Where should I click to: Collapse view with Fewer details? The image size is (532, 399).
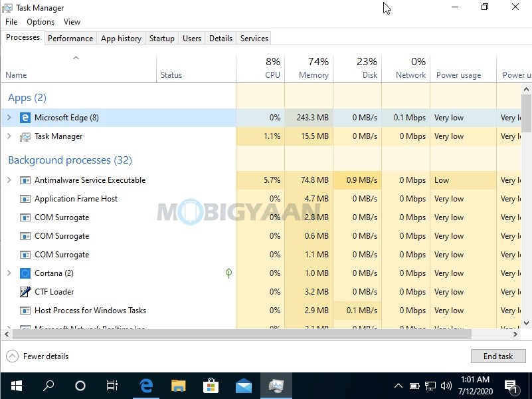[37, 356]
